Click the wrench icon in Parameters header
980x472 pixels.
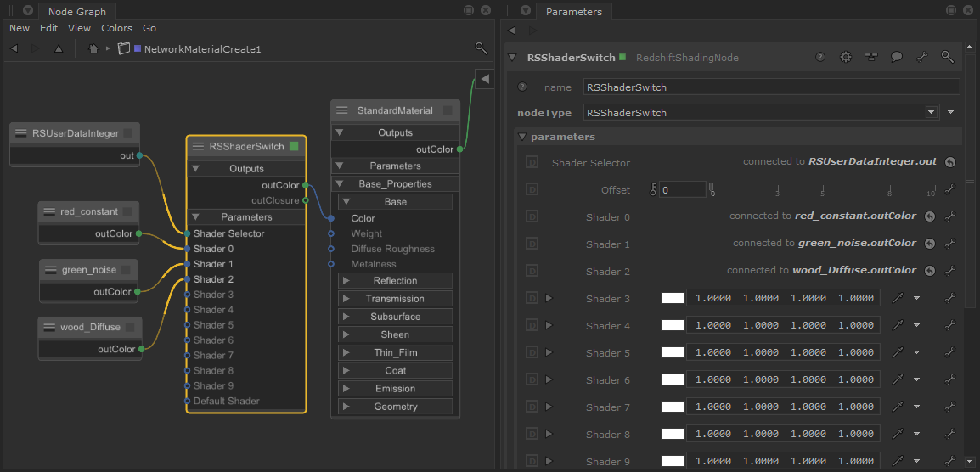(x=922, y=57)
